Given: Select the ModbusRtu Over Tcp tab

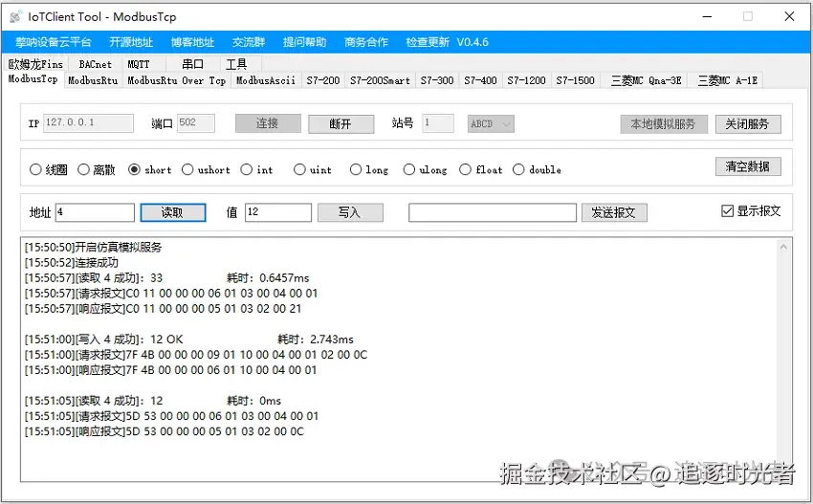Looking at the screenshot, I should pyautogui.click(x=177, y=80).
